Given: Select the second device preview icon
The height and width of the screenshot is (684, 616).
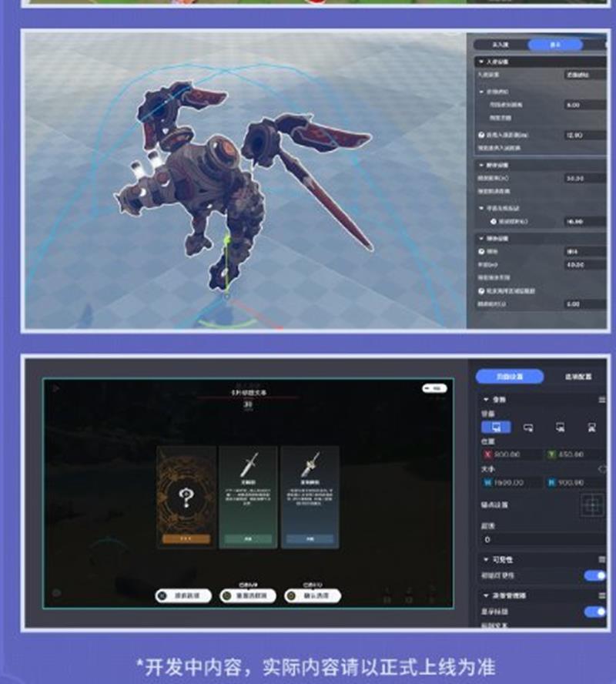Looking at the screenshot, I should [528, 427].
